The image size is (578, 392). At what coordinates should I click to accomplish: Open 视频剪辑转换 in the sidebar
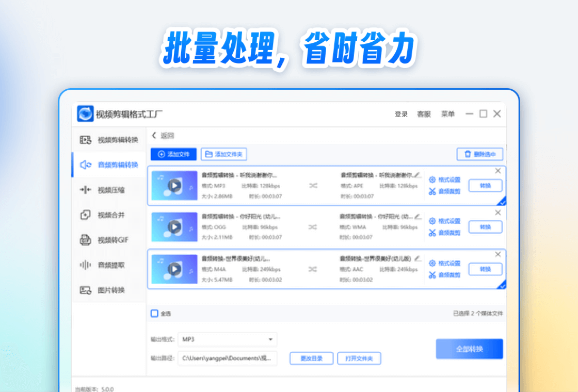[109, 140]
